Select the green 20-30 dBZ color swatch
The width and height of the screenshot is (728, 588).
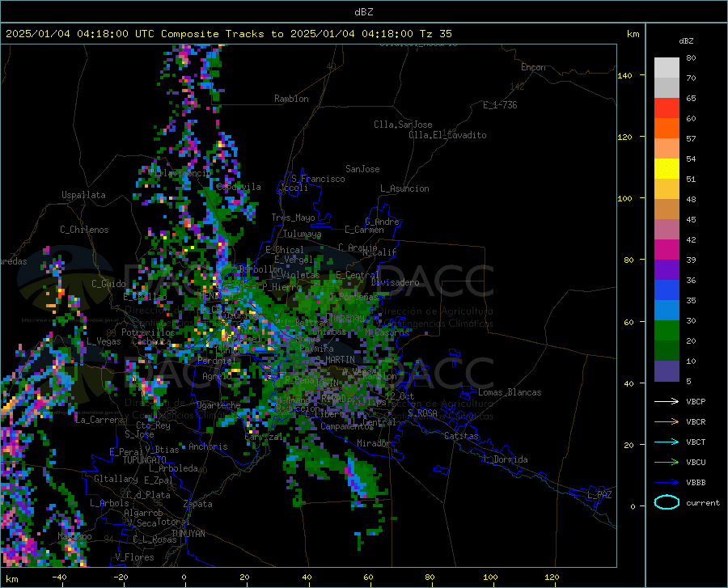(x=667, y=331)
